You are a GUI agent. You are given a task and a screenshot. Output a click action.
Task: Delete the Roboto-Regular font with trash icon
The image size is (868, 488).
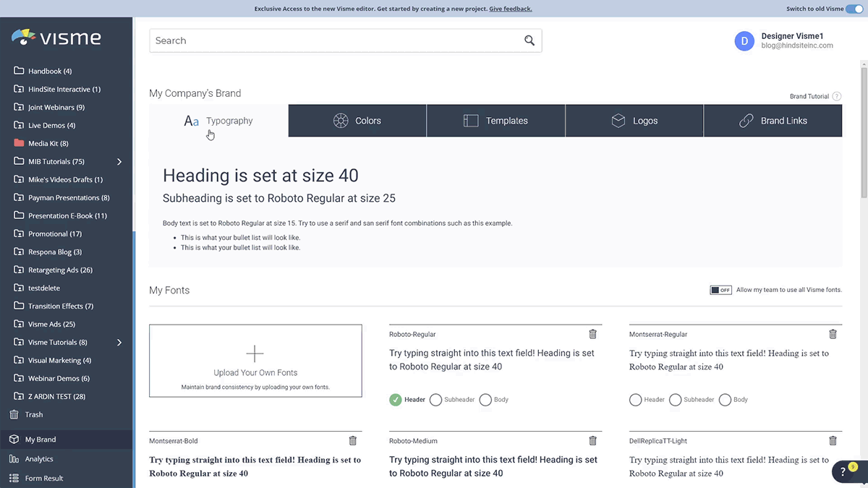(592, 334)
